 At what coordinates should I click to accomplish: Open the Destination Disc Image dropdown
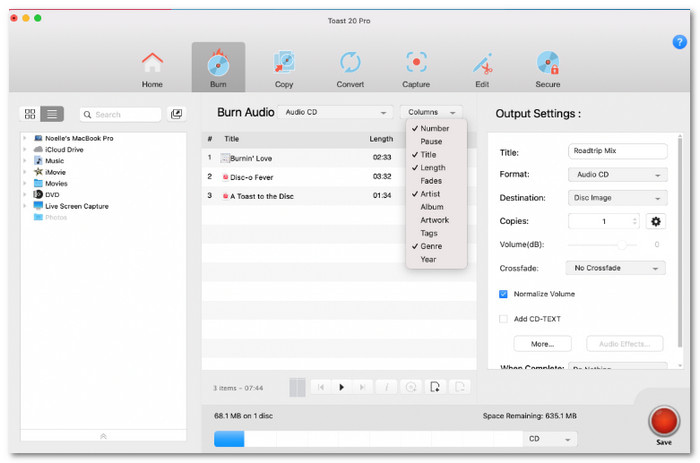tap(617, 198)
